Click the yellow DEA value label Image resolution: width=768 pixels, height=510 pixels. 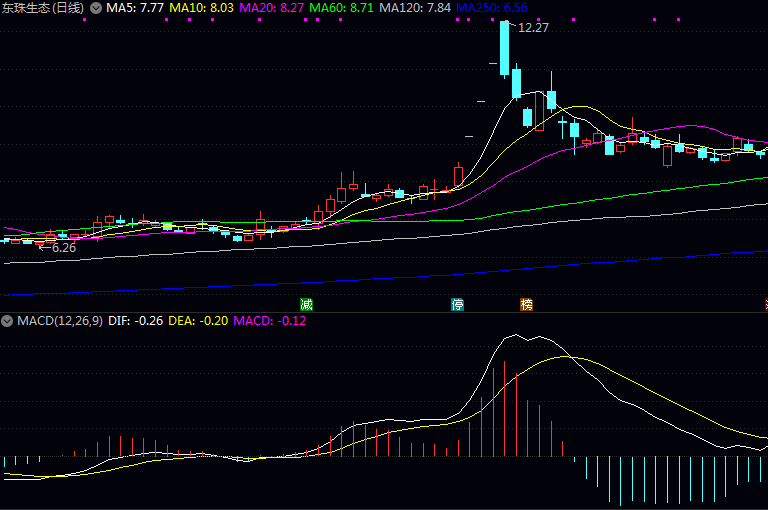click(197, 321)
